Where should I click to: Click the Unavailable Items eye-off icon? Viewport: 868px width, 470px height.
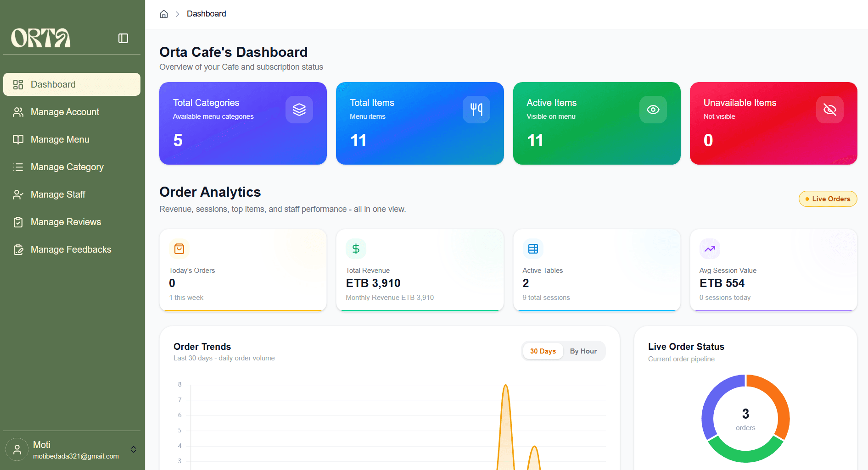(830, 110)
